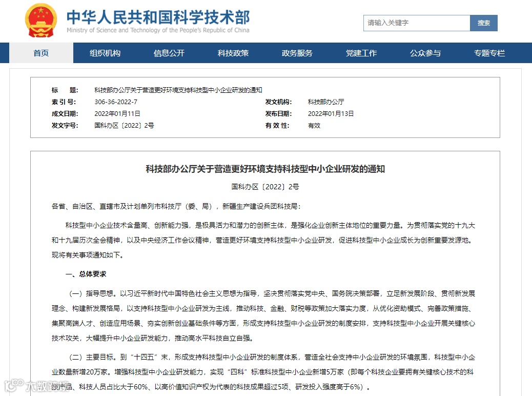Click the paragraph starting （一）指导思想
This screenshot has width=532, height=396.
(263, 316)
